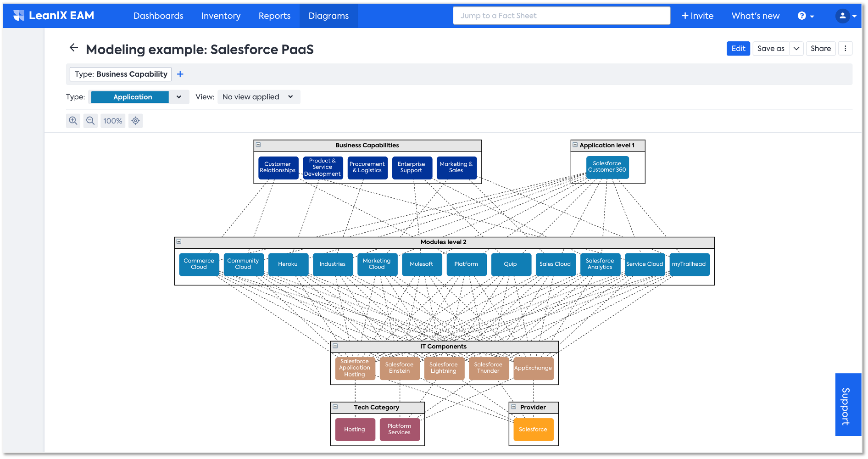Select the Platform module
Screen dimensions: 868x459
(467, 264)
